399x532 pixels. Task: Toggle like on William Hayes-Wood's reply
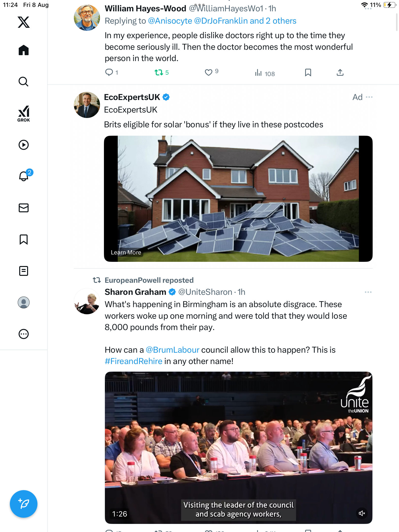pos(209,73)
